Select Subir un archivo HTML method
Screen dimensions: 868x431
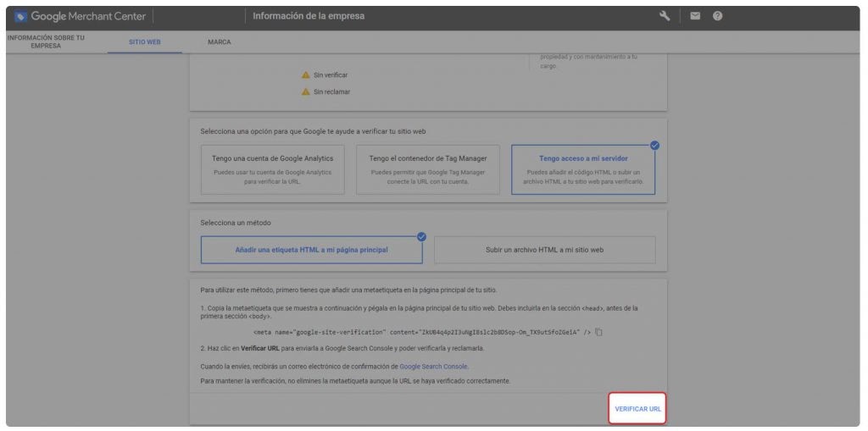(545, 250)
